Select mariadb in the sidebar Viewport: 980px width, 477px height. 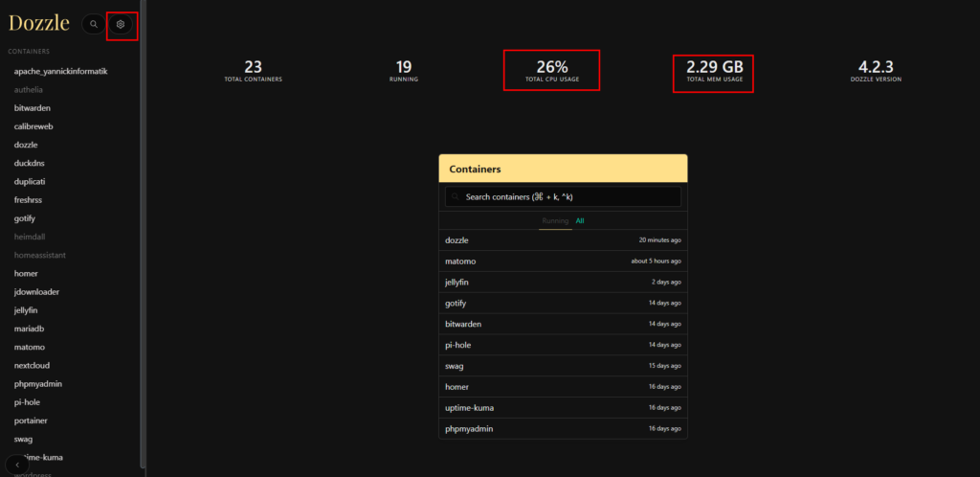(29, 329)
